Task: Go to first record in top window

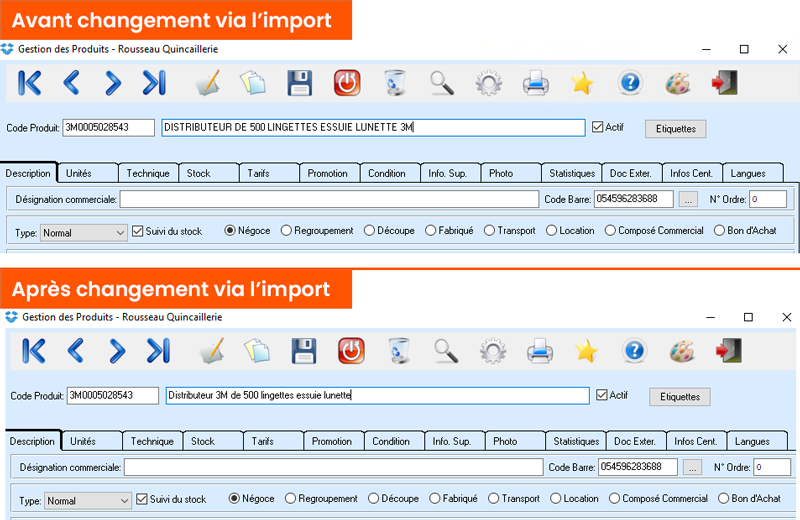Action: pyautogui.click(x=30, y=83)
